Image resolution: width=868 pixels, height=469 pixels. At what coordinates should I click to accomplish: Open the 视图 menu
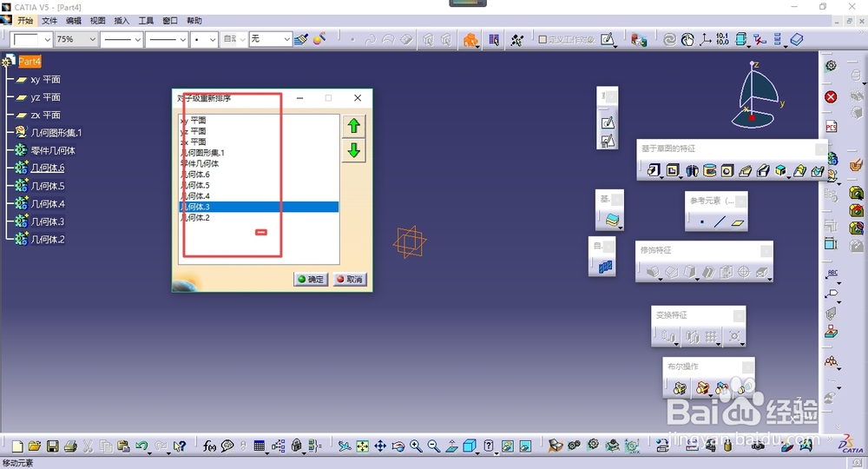[97, 21]
